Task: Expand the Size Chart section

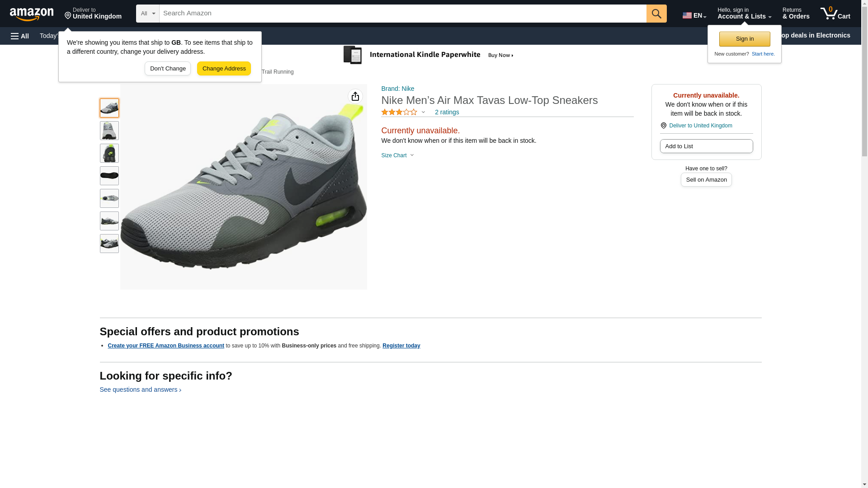Action: [x=397, y=155]
